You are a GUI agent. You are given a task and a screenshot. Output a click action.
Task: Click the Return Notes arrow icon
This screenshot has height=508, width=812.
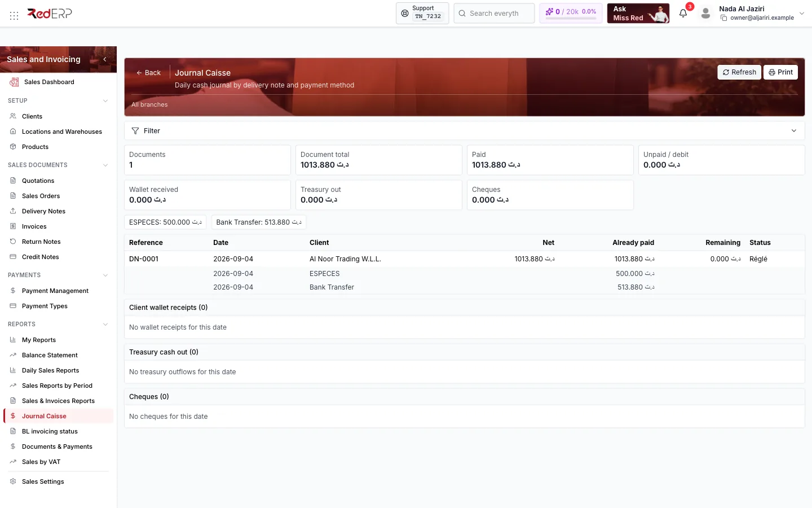[13, 242]
